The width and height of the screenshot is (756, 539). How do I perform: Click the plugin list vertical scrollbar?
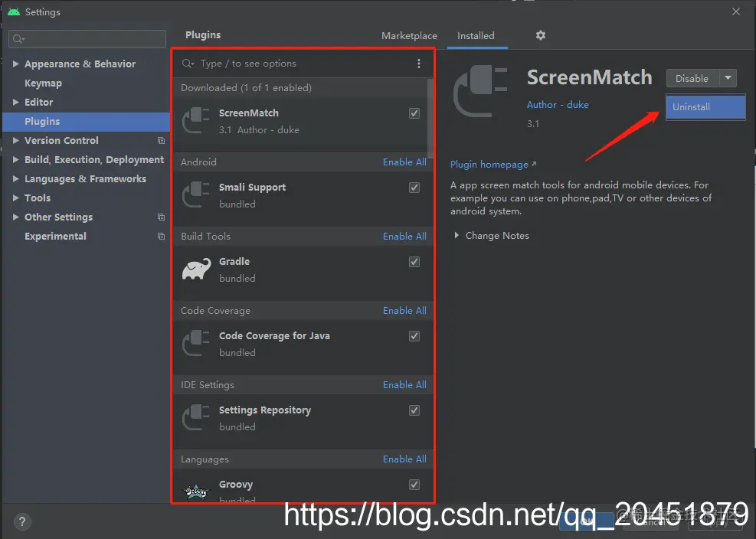[430, 118]
